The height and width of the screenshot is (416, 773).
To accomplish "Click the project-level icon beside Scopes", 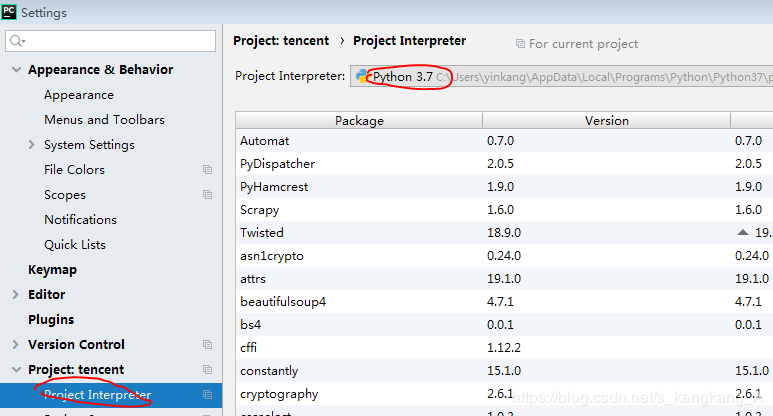I will click(207, 195).
